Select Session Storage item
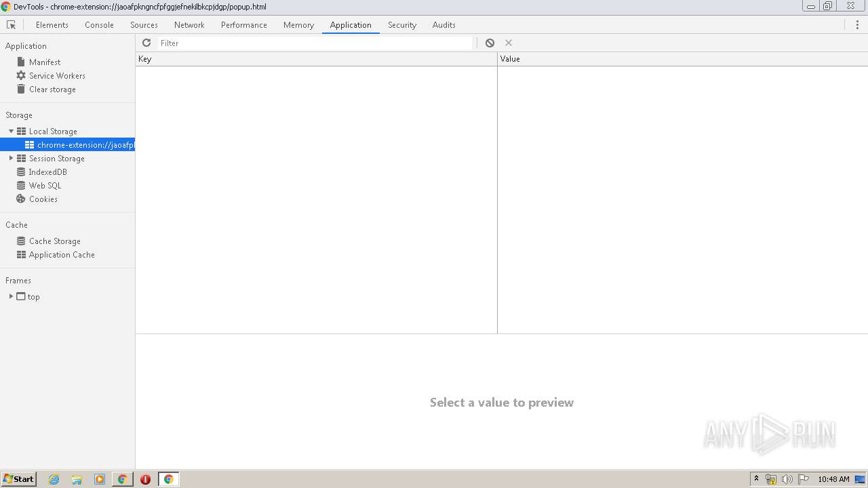The width and height of the screenshot is (868, 488). tap(57, 158)
